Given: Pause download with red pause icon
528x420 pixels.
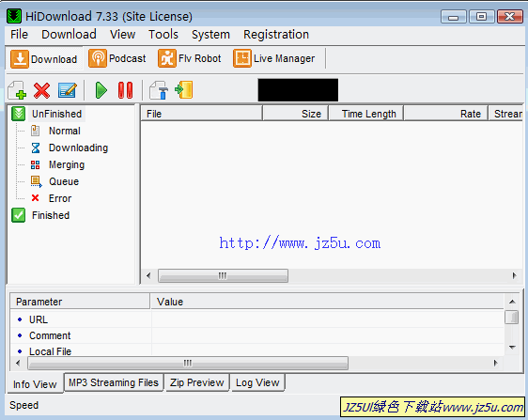Looking at the screenshot, I should click(x=126, y=90).
